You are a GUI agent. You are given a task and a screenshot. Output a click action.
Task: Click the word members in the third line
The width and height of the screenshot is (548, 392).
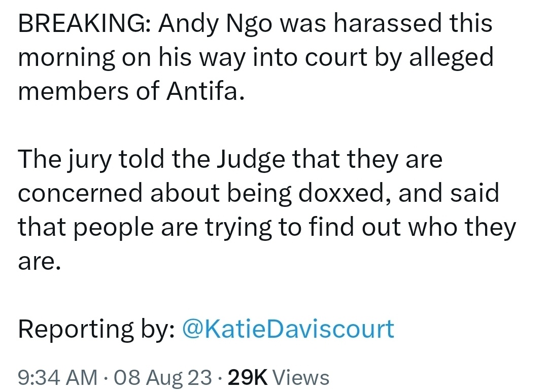[74, 91]
